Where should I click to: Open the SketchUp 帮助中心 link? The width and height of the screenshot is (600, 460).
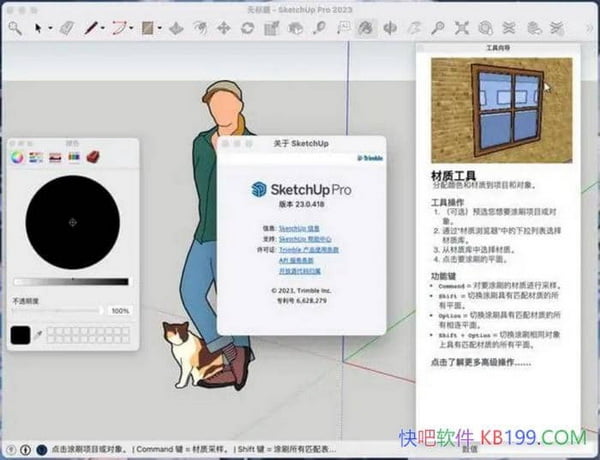tap(304, 240)
